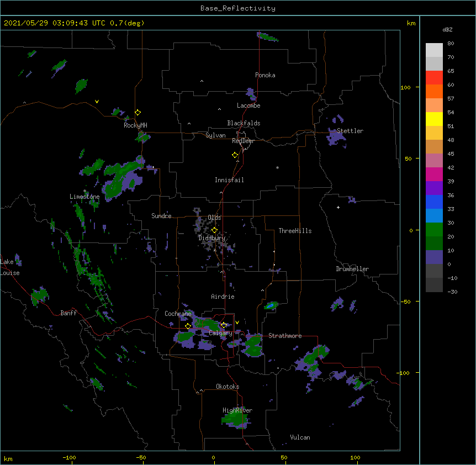Click the Didsbury town label

click(x=211, y=238)
